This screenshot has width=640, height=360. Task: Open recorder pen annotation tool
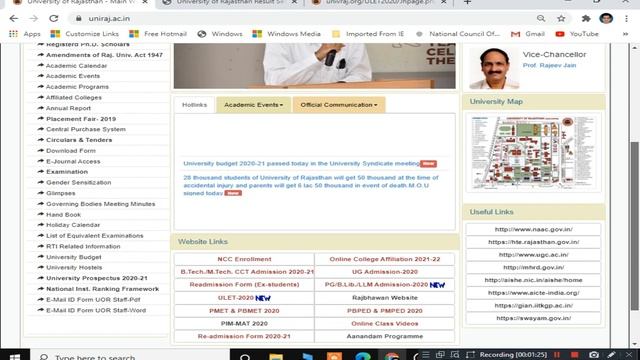pos(611,355)
